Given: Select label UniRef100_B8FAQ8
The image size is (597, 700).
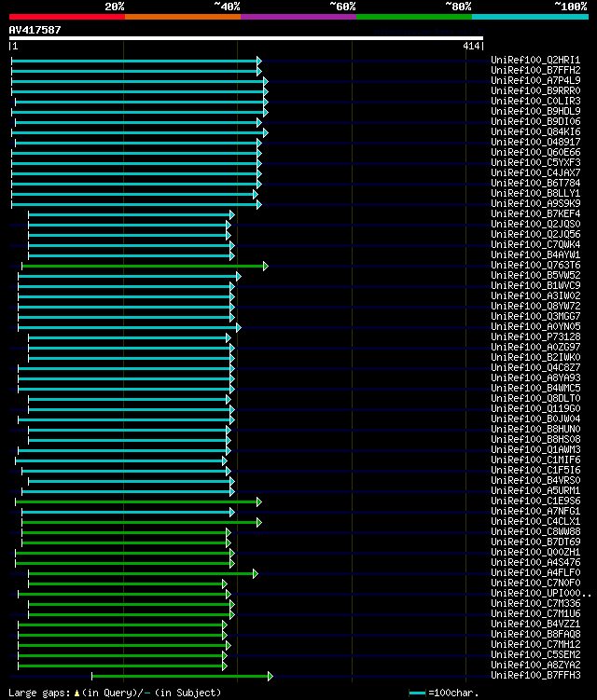Looking at the screenshot, I should (x=535, y=635).
